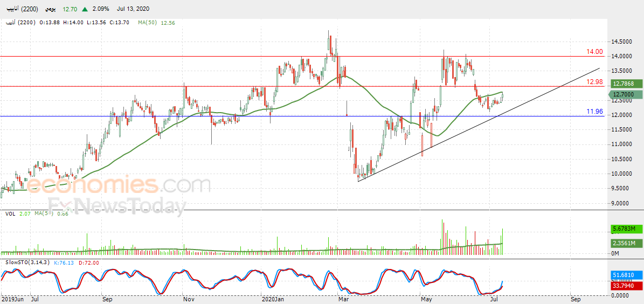Click the Jul 13, 2020 date
Image resolution: width=644 pixels, height=304 pixels.
[133, 9]
